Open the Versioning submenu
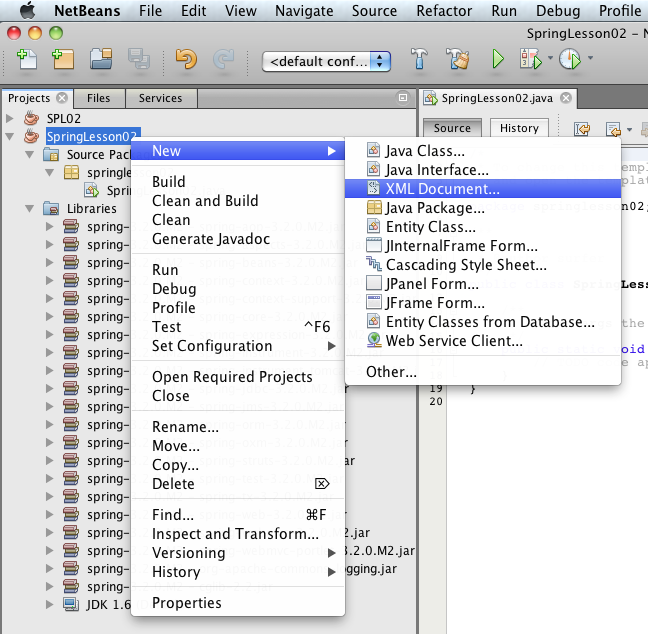648x634 pixels. (238, 553)
